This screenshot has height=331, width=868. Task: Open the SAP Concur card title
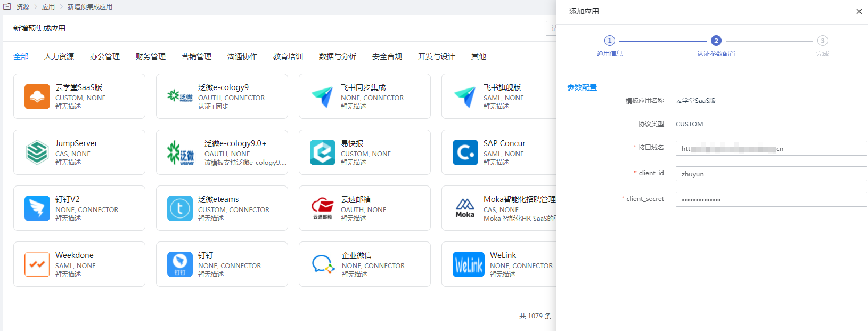point(504,143)
